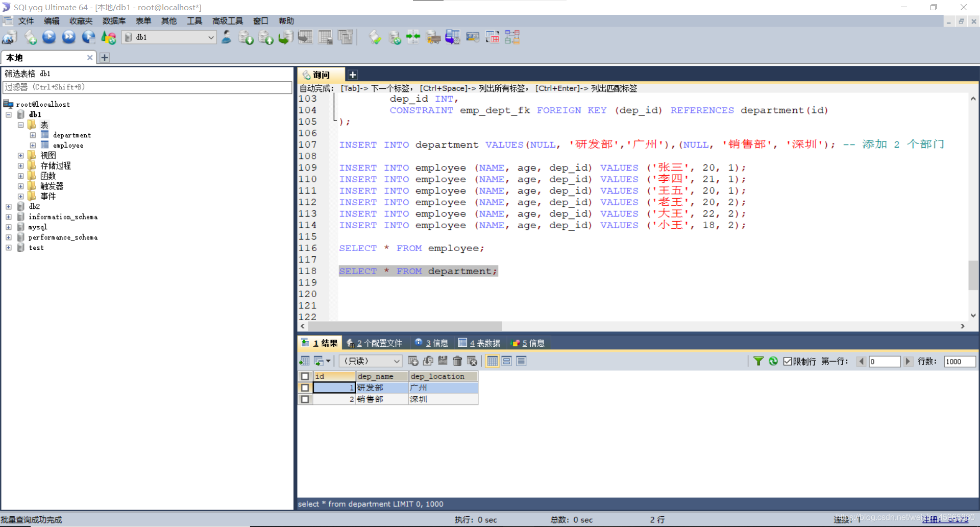The image size is (980, 527).
Task: Open the 数据库 menu
Action: pyautogui.click(x=114, y=21)
